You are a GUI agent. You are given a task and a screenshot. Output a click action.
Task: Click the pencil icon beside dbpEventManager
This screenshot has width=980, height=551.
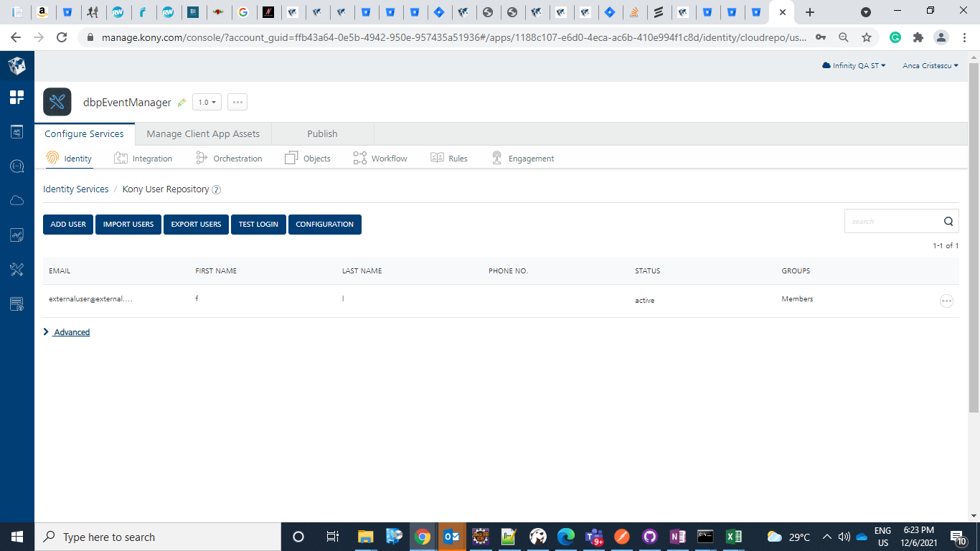182,103
